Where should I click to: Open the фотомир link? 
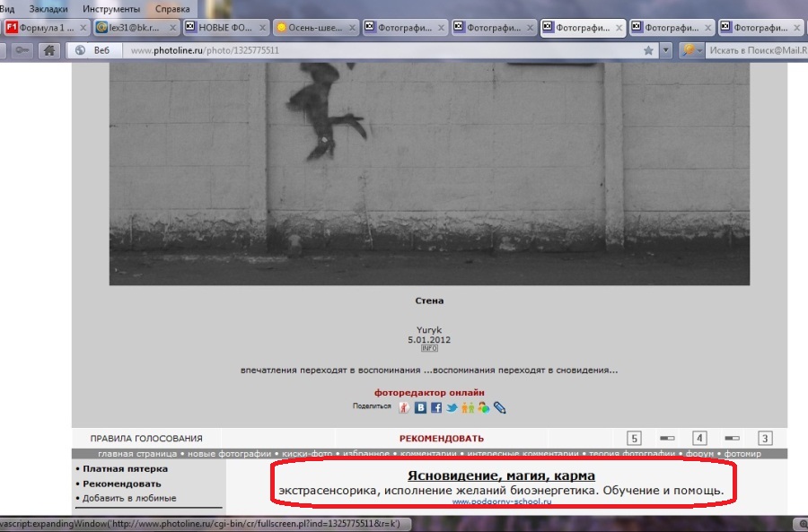742,454
